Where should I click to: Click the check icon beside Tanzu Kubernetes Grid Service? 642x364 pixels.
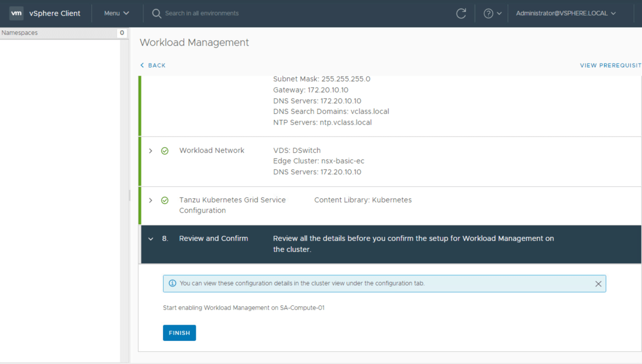click(x=165, y=200)
